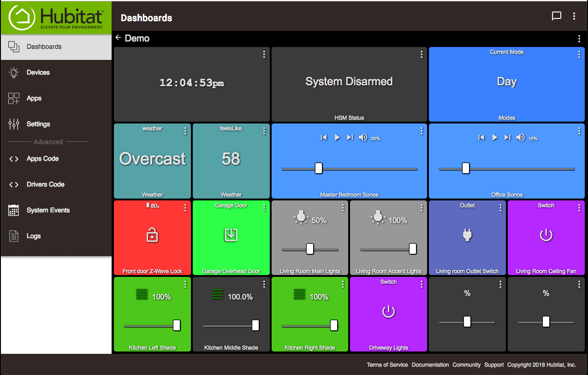Click the Living Room Main Lights dimmer slider
The image size is (588, 375).
(310, 249)
